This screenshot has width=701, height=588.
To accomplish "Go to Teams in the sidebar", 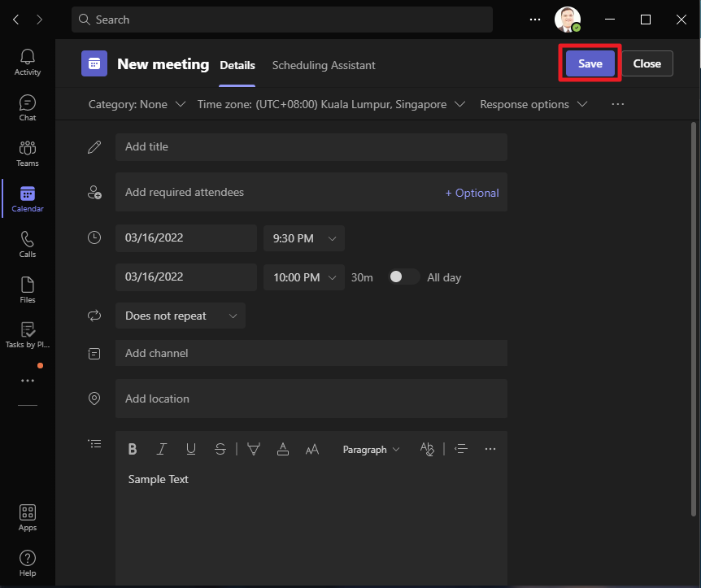I will click(28, 153).
